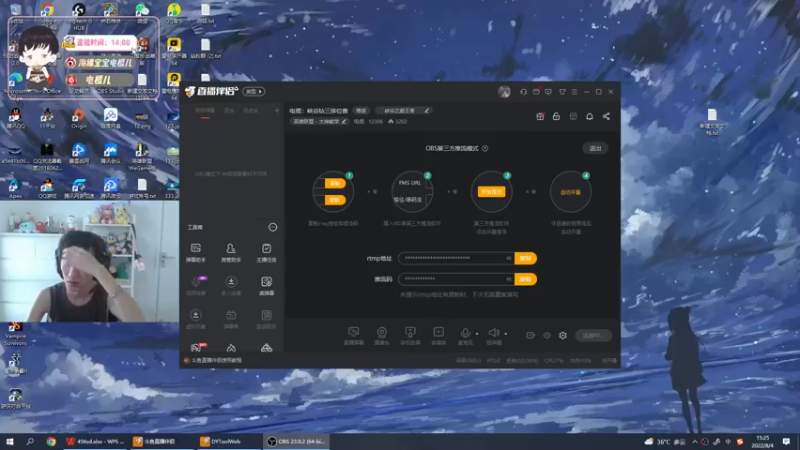Image resolution: width=800 pixels, height=450 pixels.
Task: Add a screen capture source
Action: click(x=354, y=336)
